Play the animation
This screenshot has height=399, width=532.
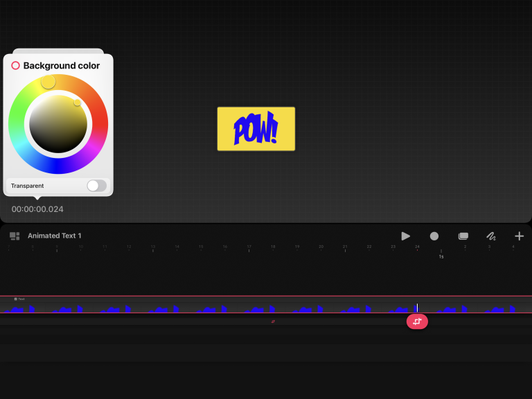[405, 236]
